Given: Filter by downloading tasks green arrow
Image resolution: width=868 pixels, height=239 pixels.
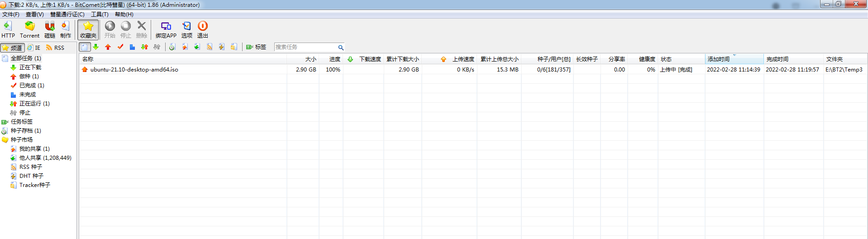Looking at the screenshot, I should [96, 47].
